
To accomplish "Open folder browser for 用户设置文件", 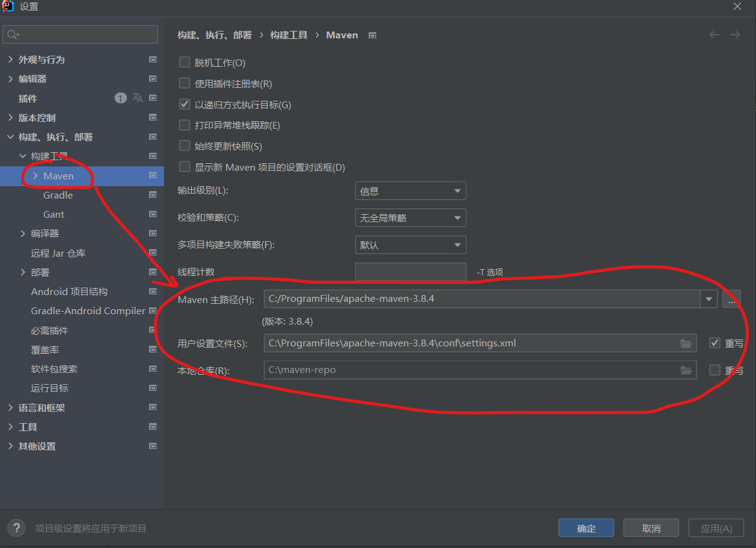I will pos(686,343).
